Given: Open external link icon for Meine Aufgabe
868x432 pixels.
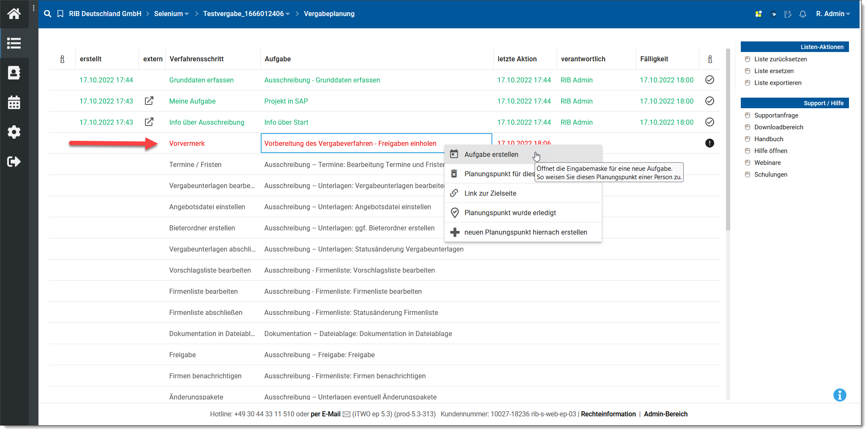Looking at the screenshot, I should pyautogui.click(x=149, y=101).
